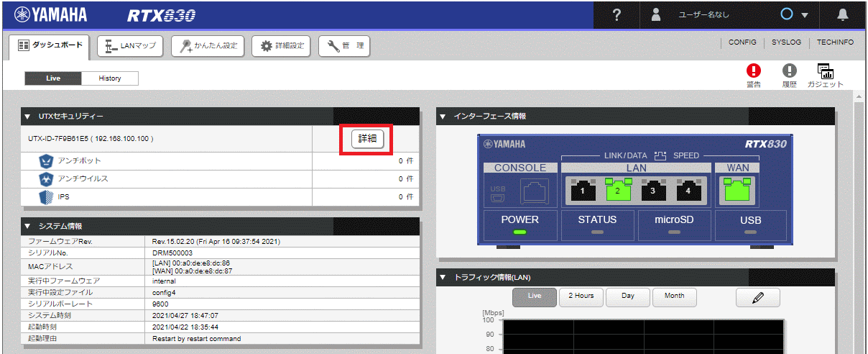Open the user account dropdown arrow
This screenshot has height=354, width=868.
pos(805,15)
